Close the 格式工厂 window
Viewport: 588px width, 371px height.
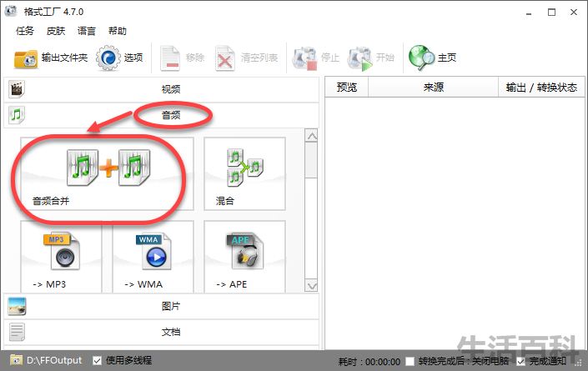(x=574, y=13)
